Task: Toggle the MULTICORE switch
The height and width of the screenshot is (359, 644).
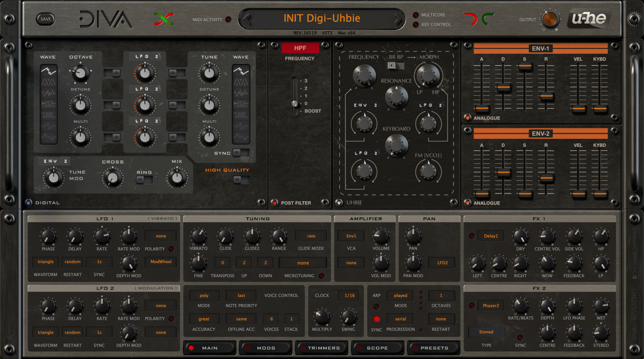Action: (416, 15)
